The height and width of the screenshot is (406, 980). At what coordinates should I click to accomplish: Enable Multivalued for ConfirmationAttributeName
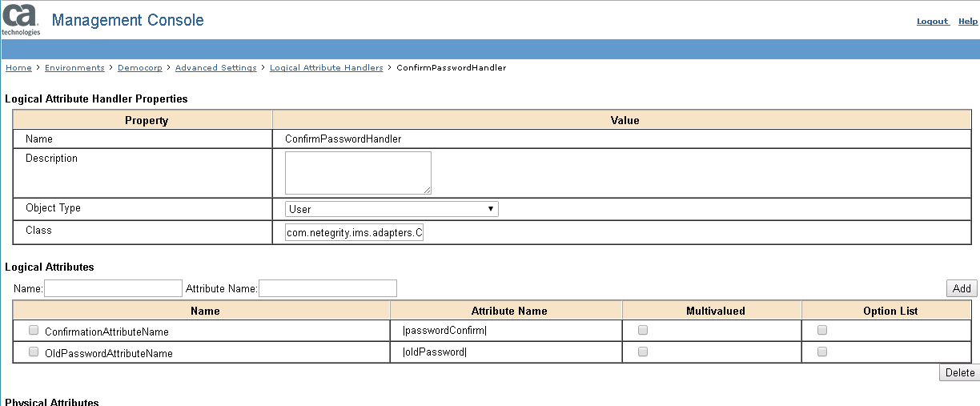click(x=643, y=330)
